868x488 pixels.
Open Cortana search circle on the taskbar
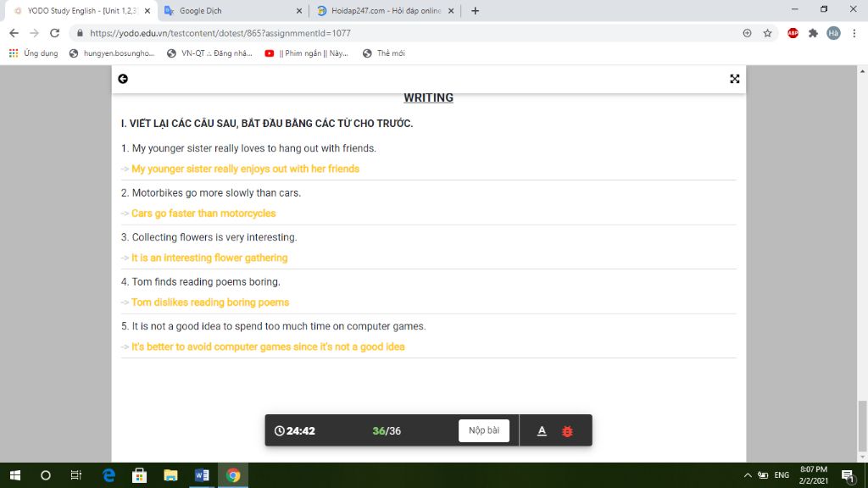tap(46, 475)
